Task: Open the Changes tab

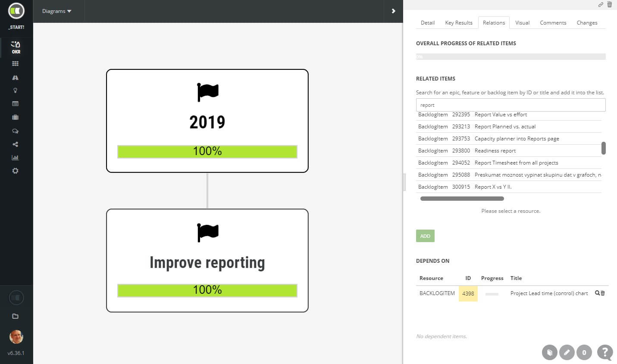Action: pyautogui.click(x=587, y=23)
